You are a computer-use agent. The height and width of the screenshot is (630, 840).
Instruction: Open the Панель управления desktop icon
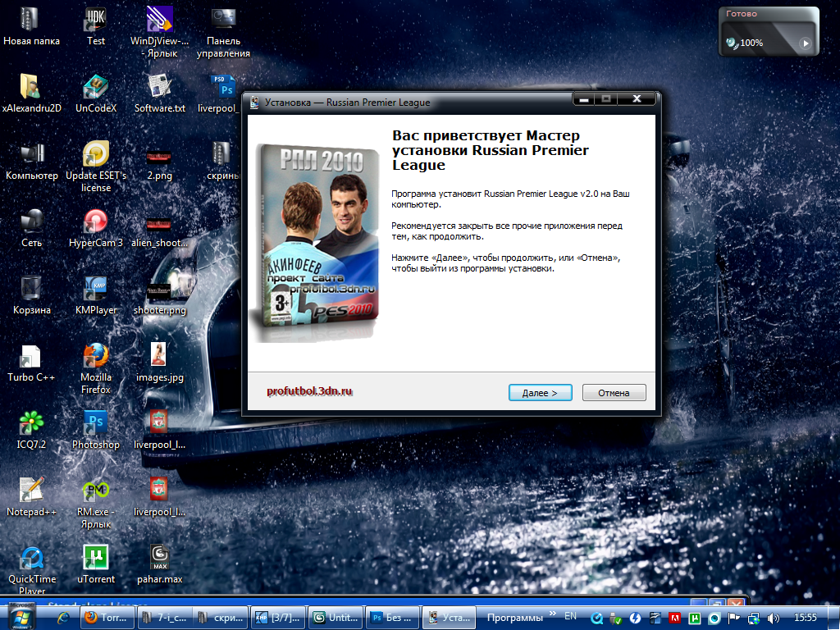[x=223, y=32]
